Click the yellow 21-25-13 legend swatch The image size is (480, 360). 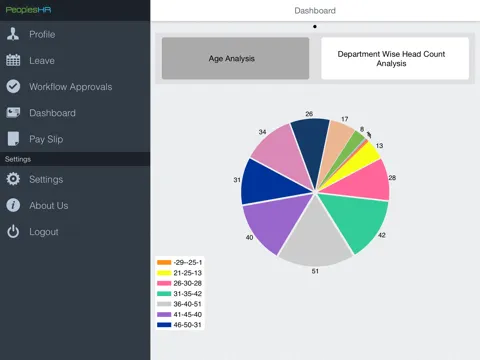pos(164,273)
